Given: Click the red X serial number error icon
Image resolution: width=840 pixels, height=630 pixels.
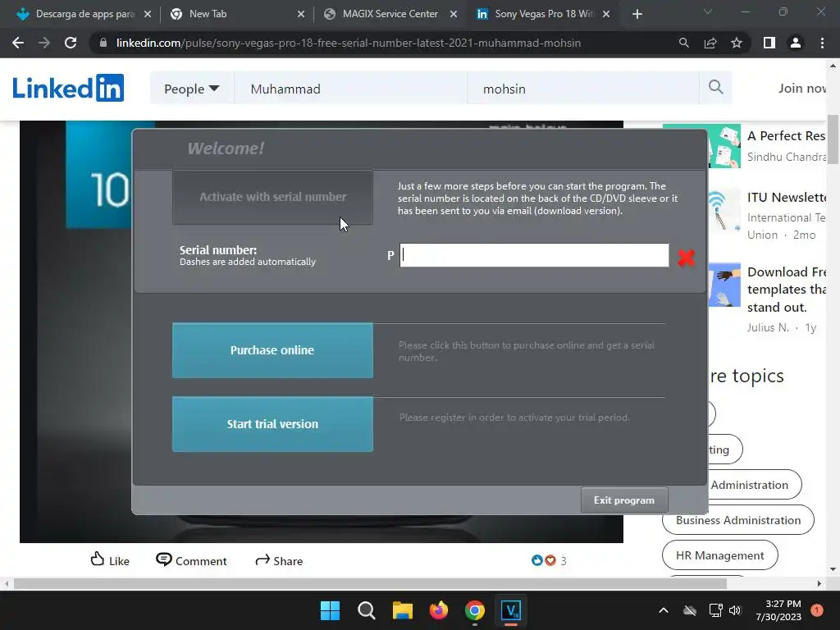Looking at the screenshot, I should click(686, 258).
